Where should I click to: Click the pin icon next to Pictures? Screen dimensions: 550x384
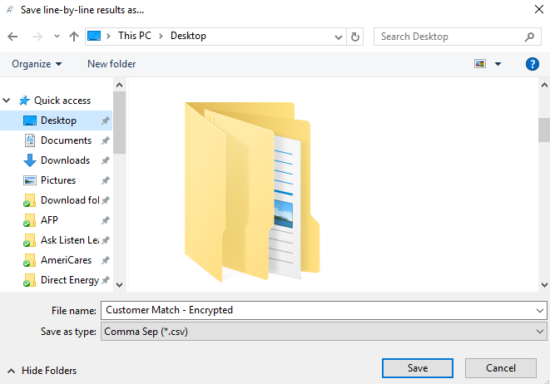pos(105,181)
